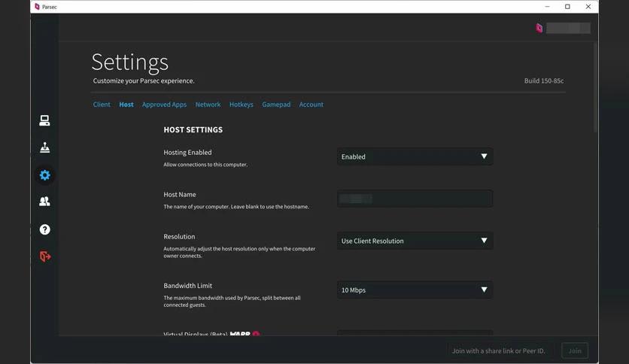The height and width of the screenshot is (364, 629).
Task: Click the HOST SETTINGS heading
Action: click(x=193, y=129)
